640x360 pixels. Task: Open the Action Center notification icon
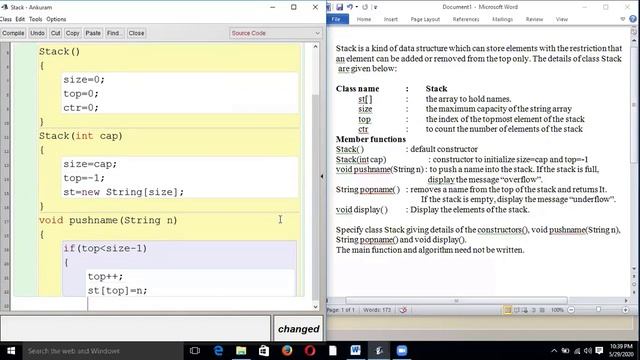coord(599,351)
